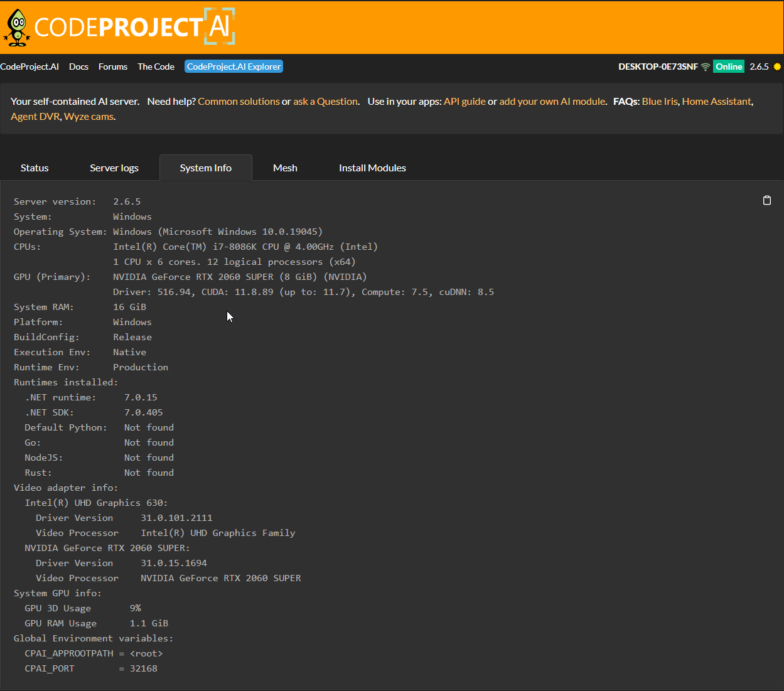Screen dimensions: 784x691
Task: Open the Forums nav link
Action: click(x=113, y=67)
